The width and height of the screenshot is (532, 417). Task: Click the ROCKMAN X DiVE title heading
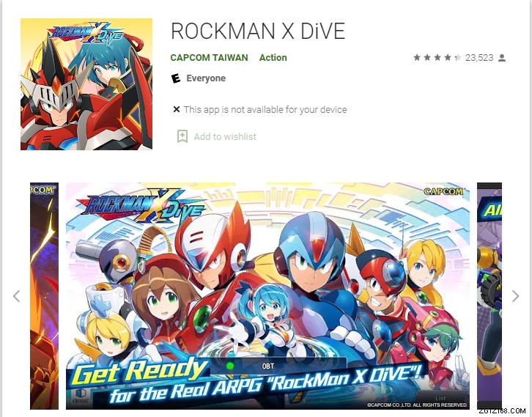[x=258, y=32]
